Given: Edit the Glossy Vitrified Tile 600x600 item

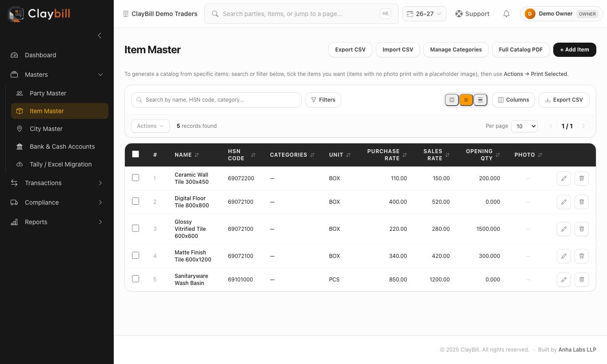Looking at the screenshot, I should [564, 229].
